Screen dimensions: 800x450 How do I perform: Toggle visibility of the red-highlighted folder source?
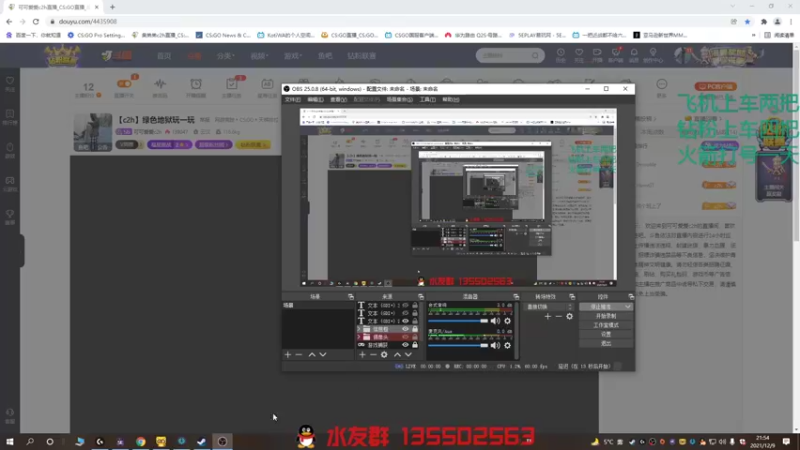(x=405, y=337)
